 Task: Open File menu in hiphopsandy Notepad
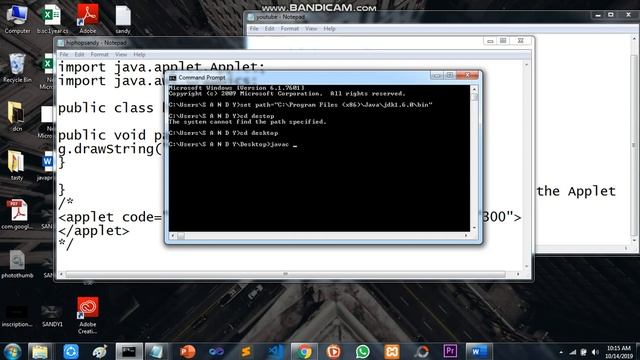[x=64, y=54]
